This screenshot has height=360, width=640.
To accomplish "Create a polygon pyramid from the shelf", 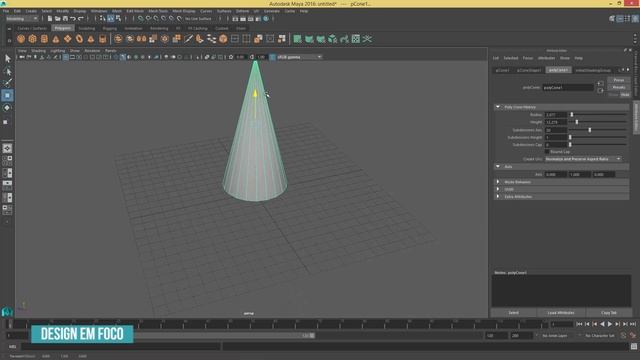I will pos(91,39).
